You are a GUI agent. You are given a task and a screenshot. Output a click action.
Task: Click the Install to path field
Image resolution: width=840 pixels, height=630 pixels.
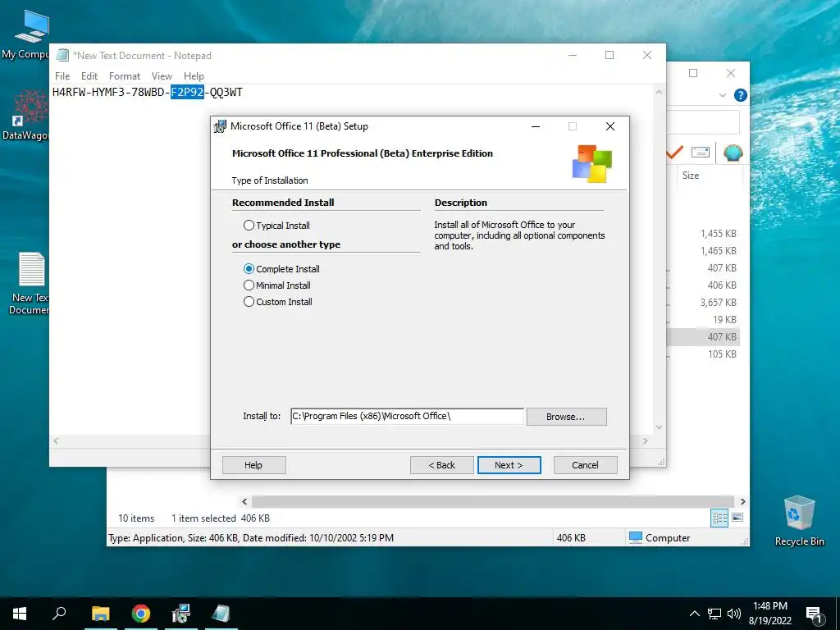point(407,416)
